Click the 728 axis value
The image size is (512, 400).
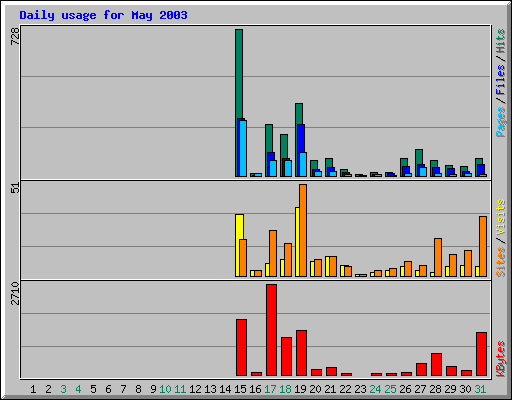15,36
